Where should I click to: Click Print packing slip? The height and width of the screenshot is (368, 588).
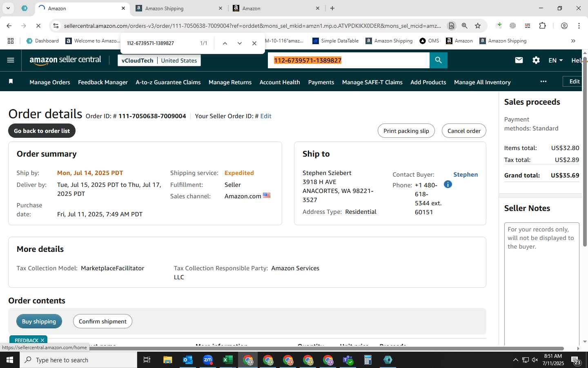(x=406, y=131)
